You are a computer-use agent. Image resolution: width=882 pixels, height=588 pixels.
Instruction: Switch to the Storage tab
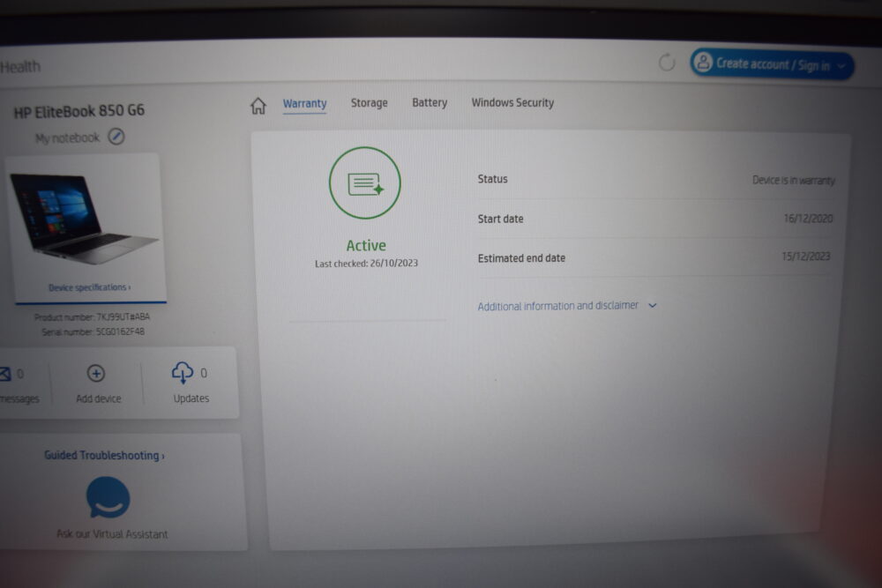click(369, 103)
